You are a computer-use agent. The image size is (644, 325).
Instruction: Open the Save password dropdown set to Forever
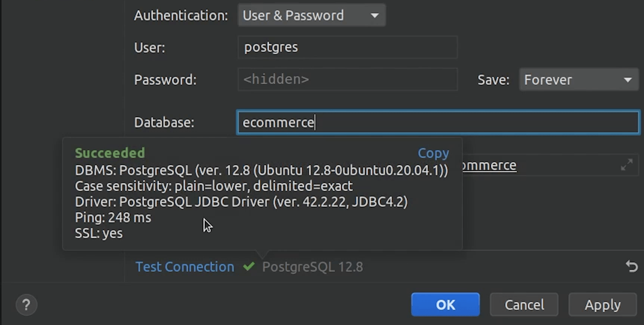click(578, 80)
